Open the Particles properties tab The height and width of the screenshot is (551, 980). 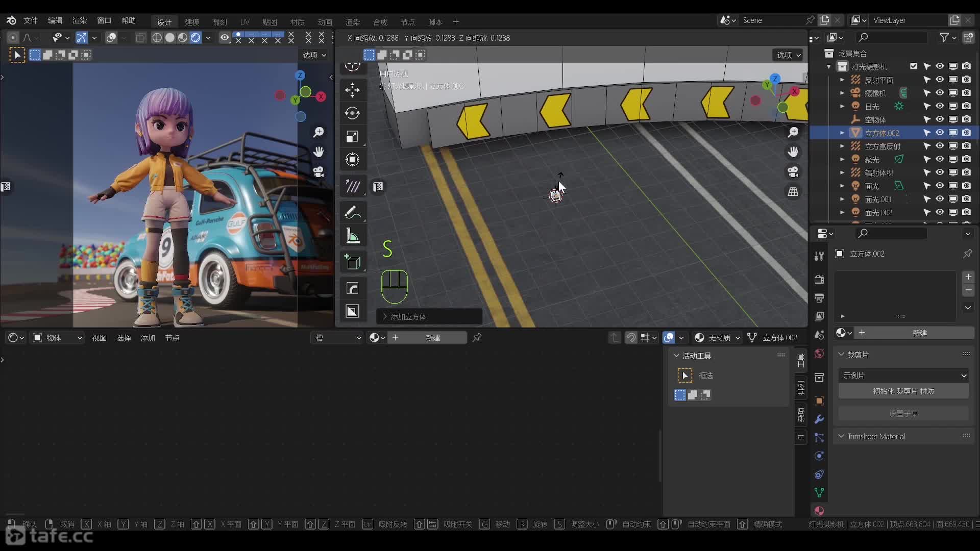[819, 438]
